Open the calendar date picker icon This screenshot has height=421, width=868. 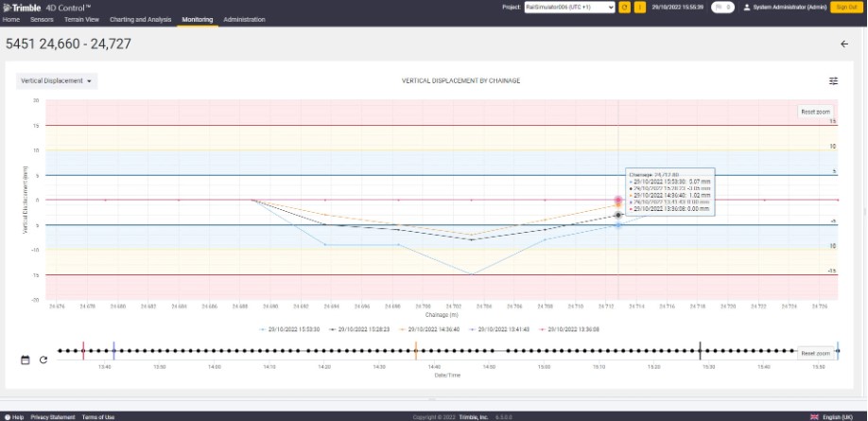[26, 360]
